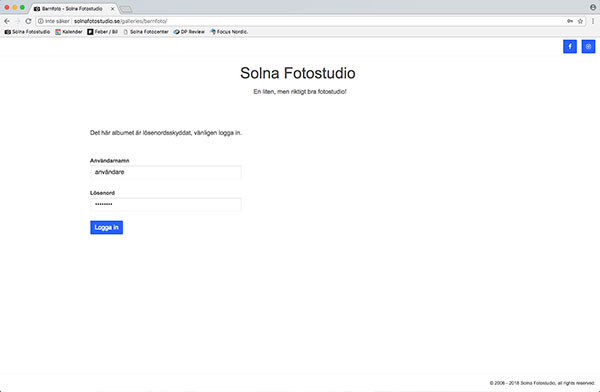Focus the Lösenord password field
Screen dimensions: 600x392
pyautogui.click(x=166, y=204)
